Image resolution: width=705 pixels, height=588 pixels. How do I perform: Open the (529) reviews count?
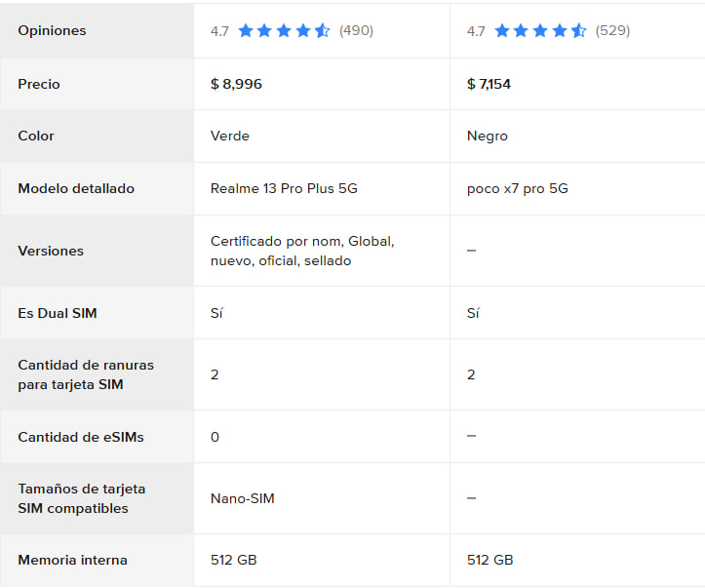(612, 30)
